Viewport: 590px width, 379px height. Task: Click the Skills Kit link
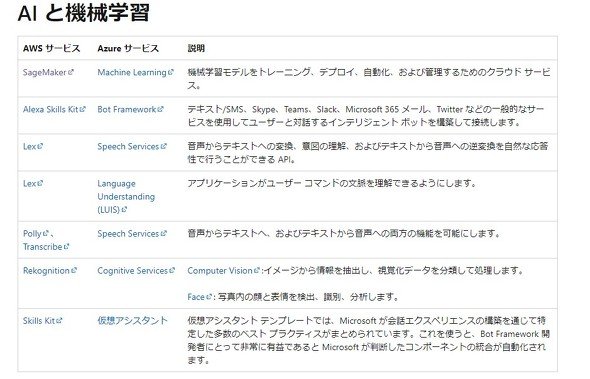pyautogui.click(x=42, y=321)
